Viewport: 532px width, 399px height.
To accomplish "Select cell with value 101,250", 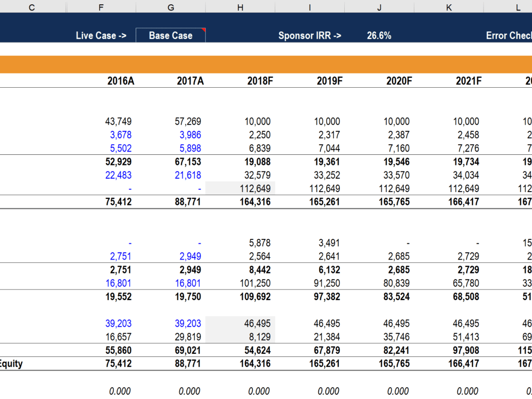I will 255,283.
